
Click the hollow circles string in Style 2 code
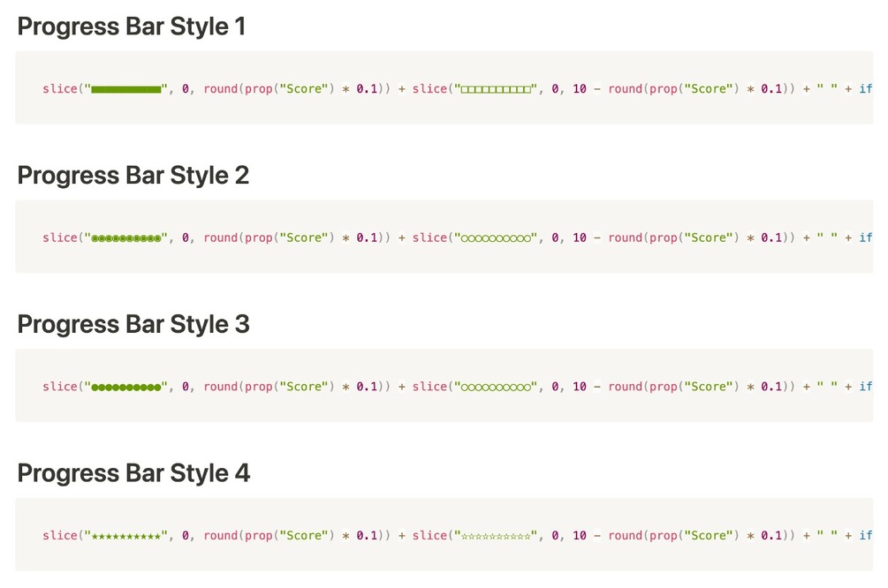(497, 238)
